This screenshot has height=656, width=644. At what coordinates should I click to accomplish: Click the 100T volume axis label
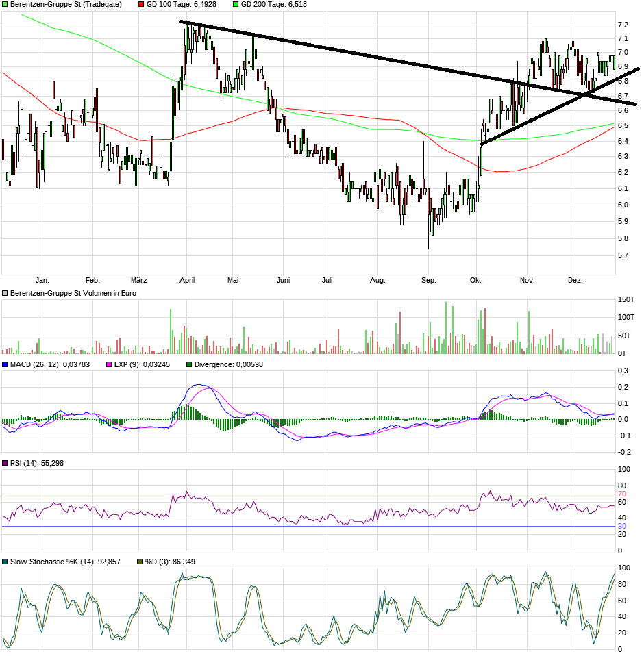point(626,317)
